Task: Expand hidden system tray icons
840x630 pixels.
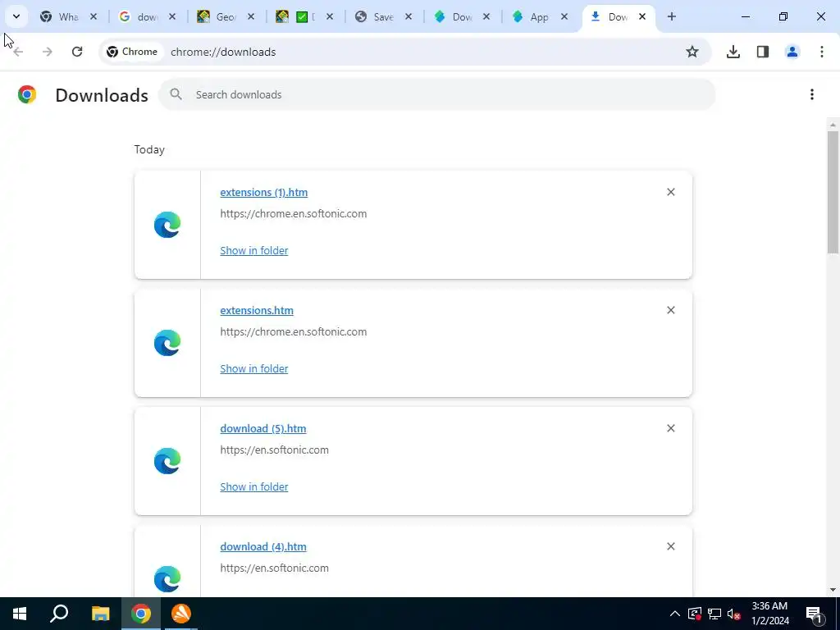Action: [675, 614]
